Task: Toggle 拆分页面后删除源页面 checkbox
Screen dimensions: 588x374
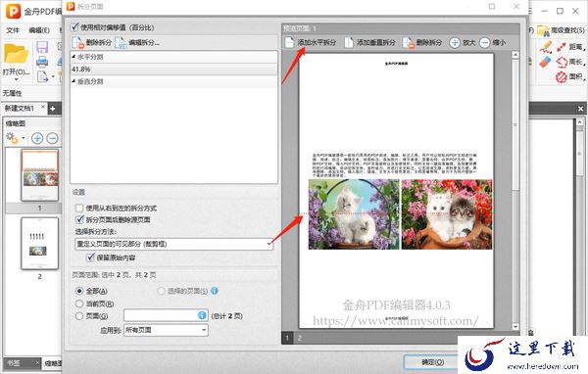Action: (79, 219)
